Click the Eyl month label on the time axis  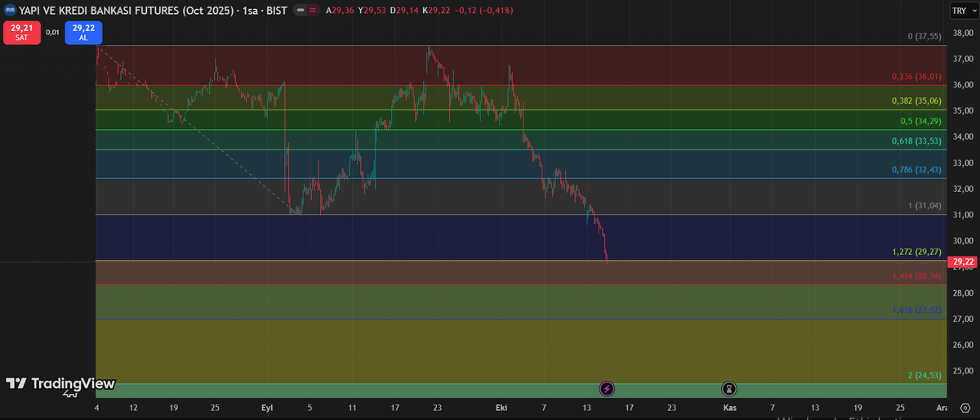(x=267, y=406)
